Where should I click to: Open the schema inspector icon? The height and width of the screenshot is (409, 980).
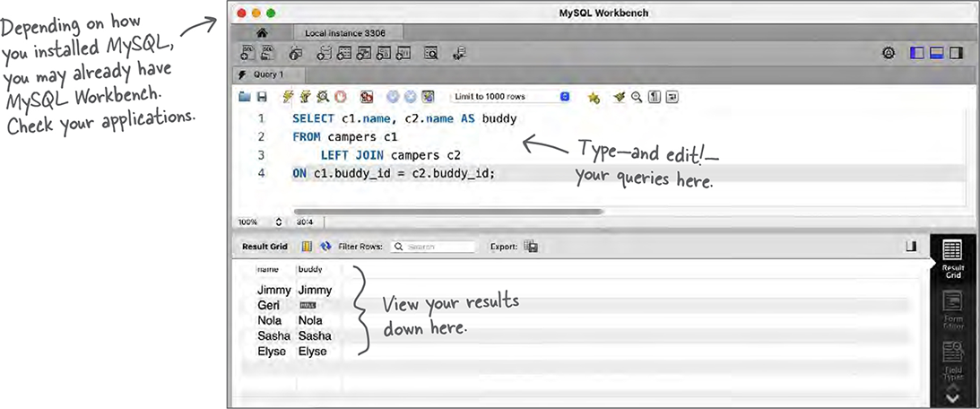tap(296, 54)
